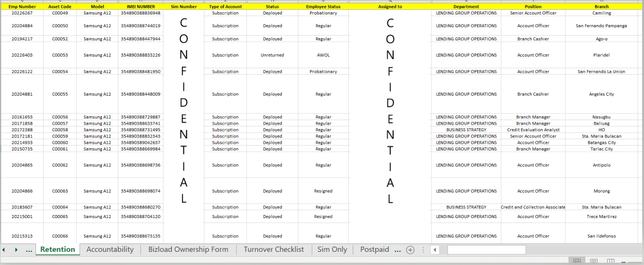644x265 pixels.
Task: Select the 'Nasugbu' branch cell
Action: (601, 117)
